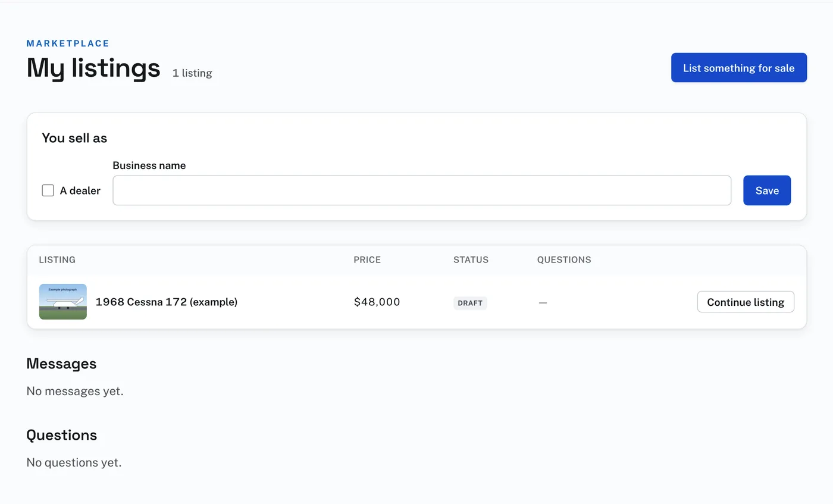Click the My listings page heading

[x=93, y=68]
